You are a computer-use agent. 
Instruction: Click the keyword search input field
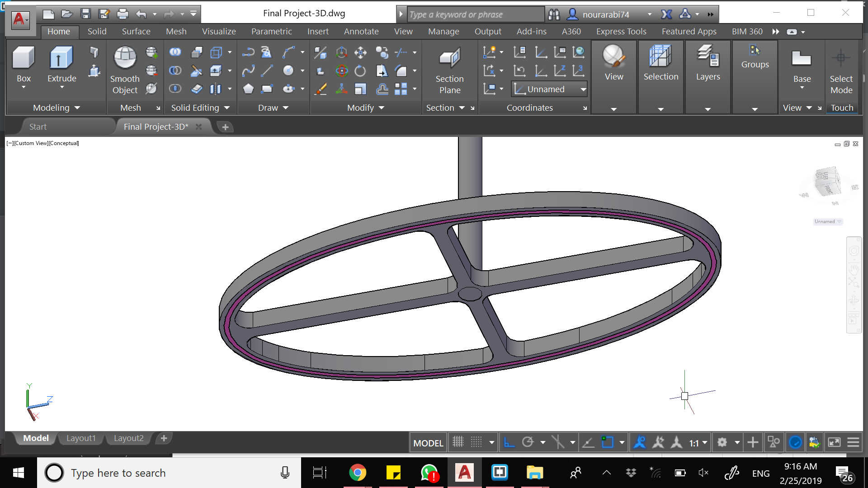tap(475, 14)
